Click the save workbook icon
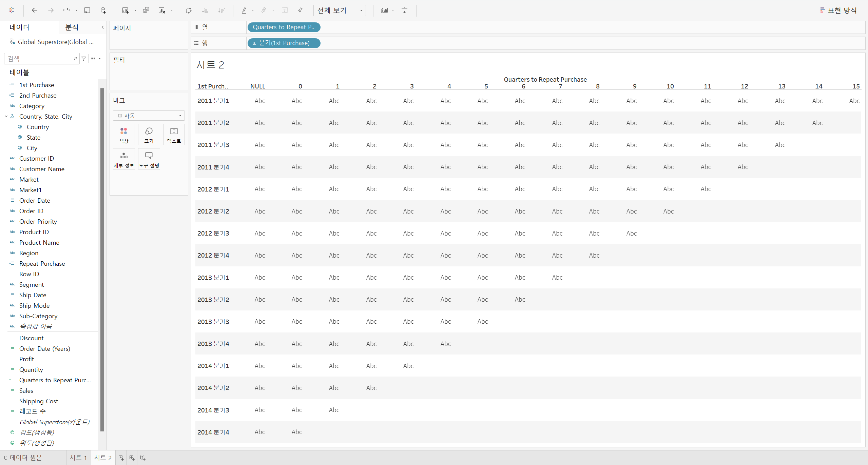Viewport: 868px width, 465px height. (x=87, y=10)
